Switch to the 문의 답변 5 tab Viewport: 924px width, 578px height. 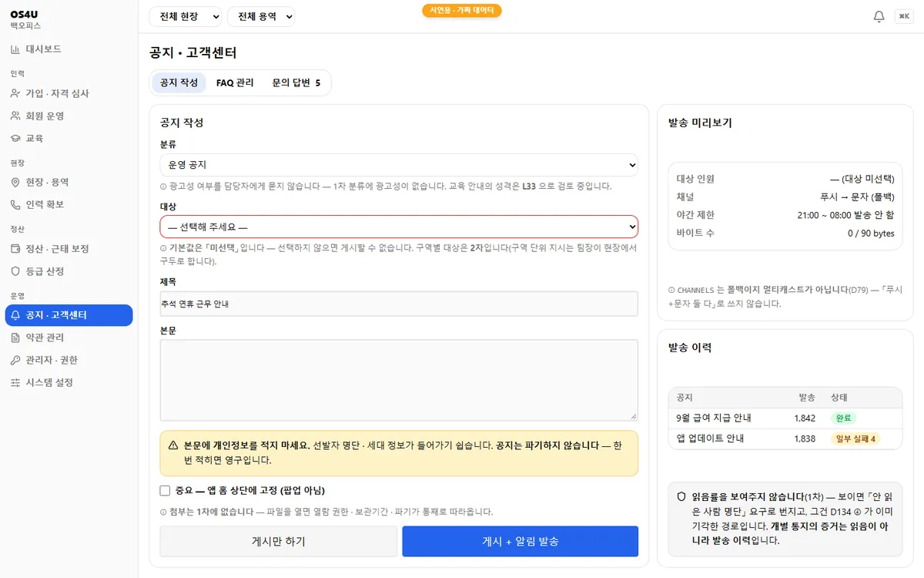point(296,82)
